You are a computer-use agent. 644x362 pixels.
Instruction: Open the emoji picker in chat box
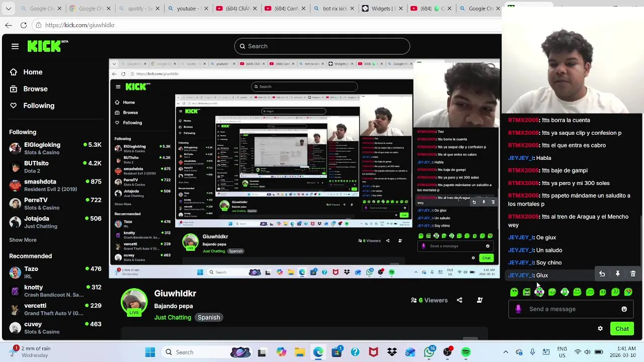point(624,309)
